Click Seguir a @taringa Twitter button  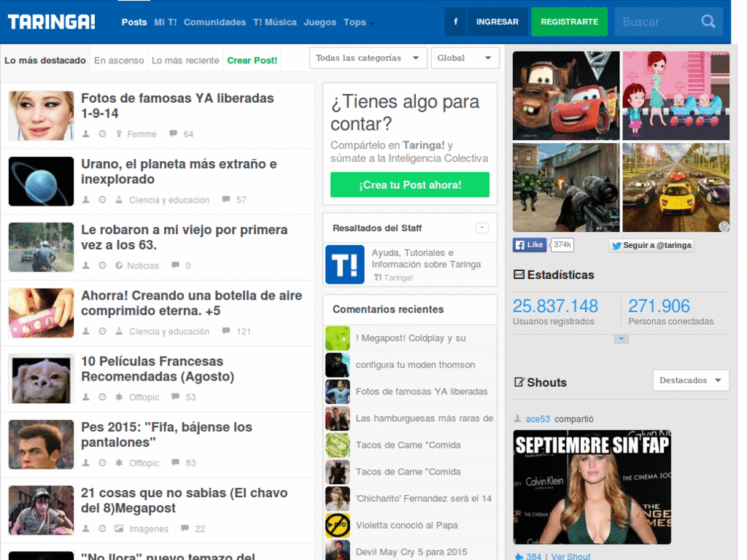[651, 245]
